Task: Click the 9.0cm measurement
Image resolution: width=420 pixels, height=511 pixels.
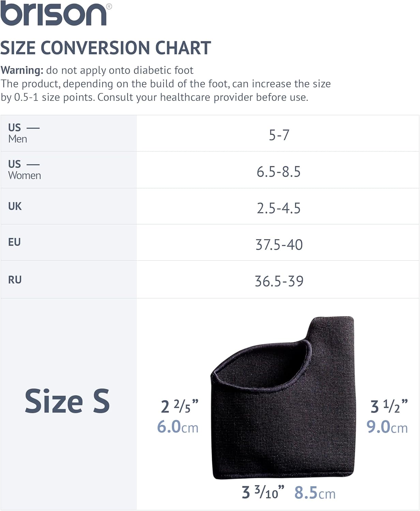Action: point(387,427)
